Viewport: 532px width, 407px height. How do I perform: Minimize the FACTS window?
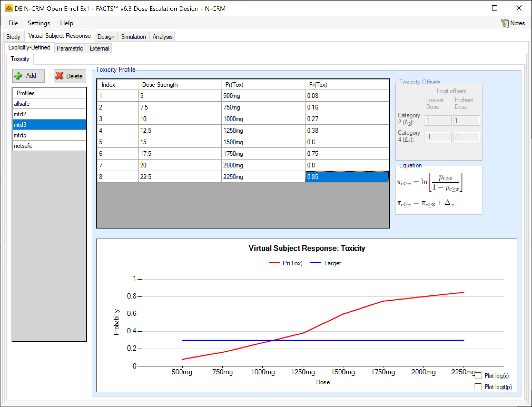coord(471,8)
